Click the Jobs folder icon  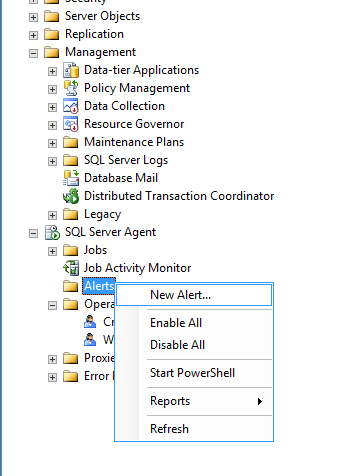pyautogui.click(x=71, y=250)
